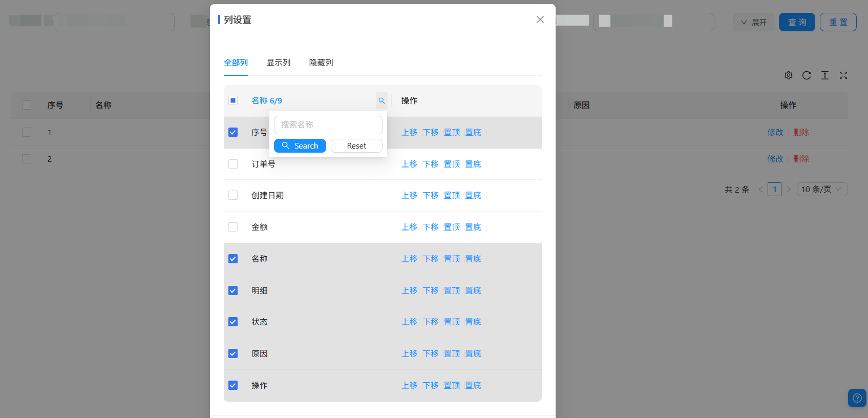Image resolution: width=868 pixels, height=418 pixels.
Task: Click the 名称 6/9 header text
Action: click(x=267, y=100)
